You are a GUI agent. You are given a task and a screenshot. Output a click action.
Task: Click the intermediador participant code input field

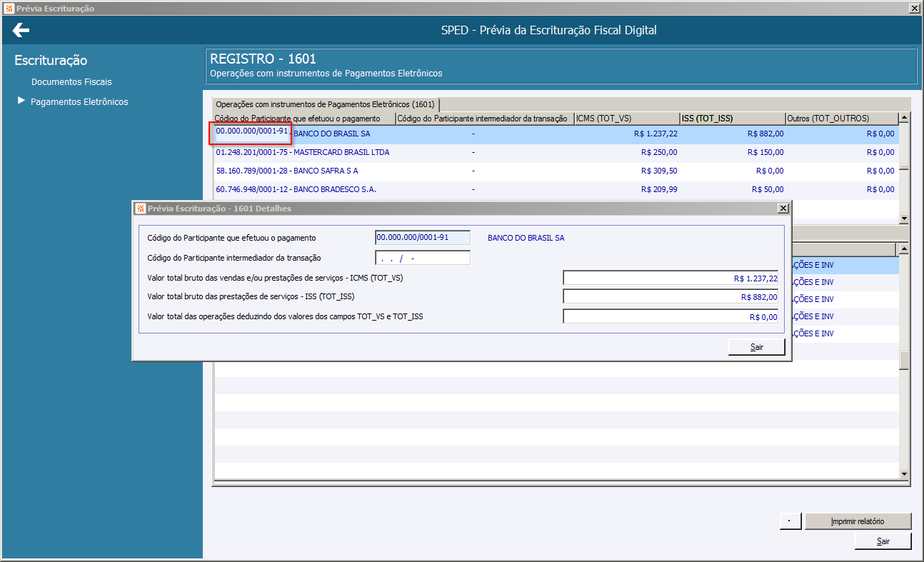(x=422, y=258)
